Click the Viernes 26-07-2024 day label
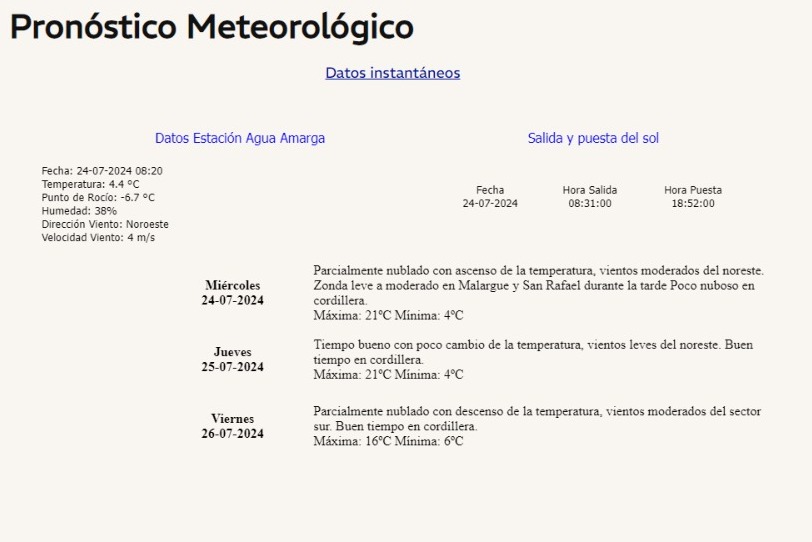This screenshot has width=812, height=542. tap(232, 426)
